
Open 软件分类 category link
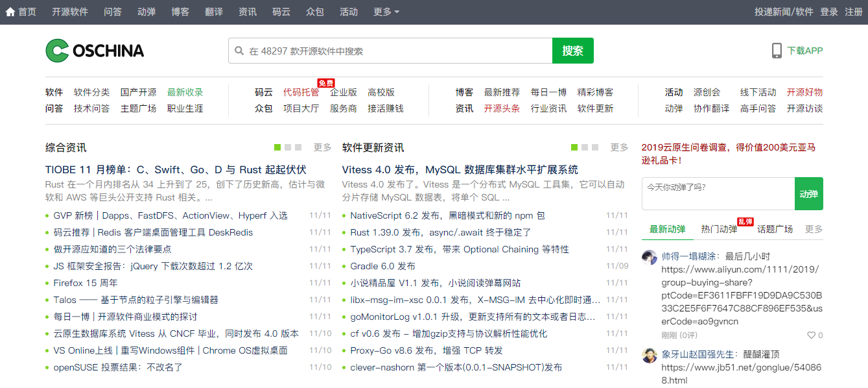(x=92, y=92)
